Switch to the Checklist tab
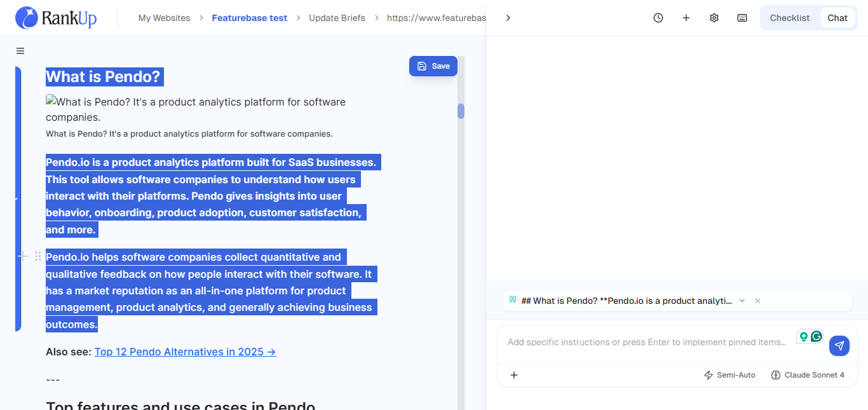Image resolution: width=868 pixels, height=410 pixels. point(790,18)
